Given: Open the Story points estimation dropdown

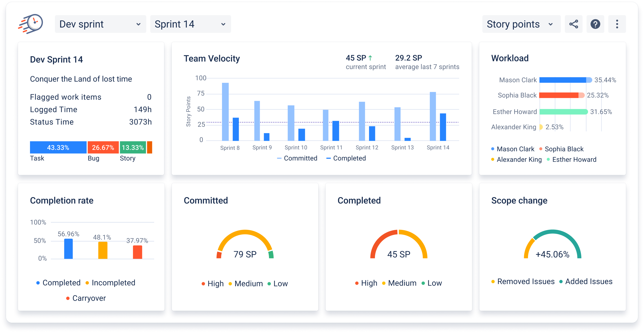Looking at the screenshot, I should coord(521,24).
